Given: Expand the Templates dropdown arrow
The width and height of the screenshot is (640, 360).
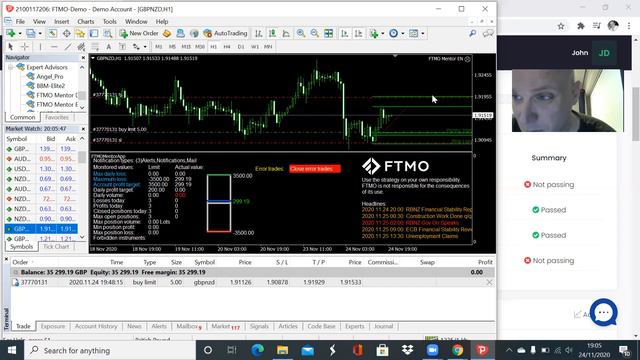Looking at the screenshot, I should point(422,33).
